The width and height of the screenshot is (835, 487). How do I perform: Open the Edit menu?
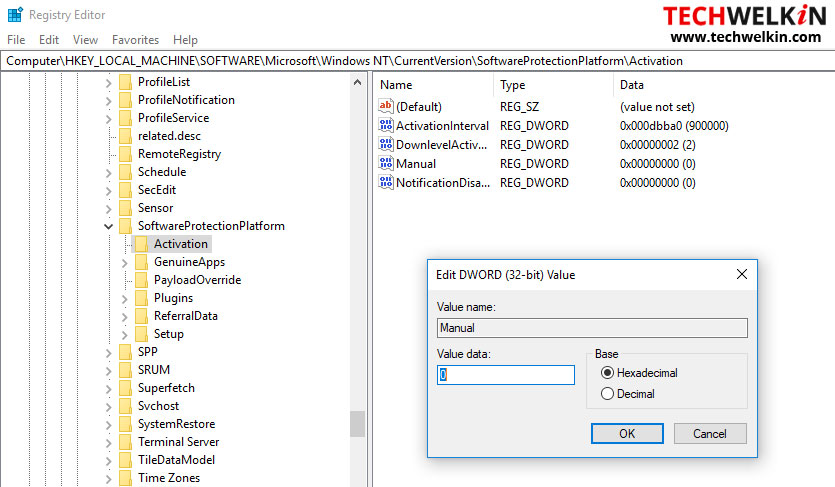(48, 39)
